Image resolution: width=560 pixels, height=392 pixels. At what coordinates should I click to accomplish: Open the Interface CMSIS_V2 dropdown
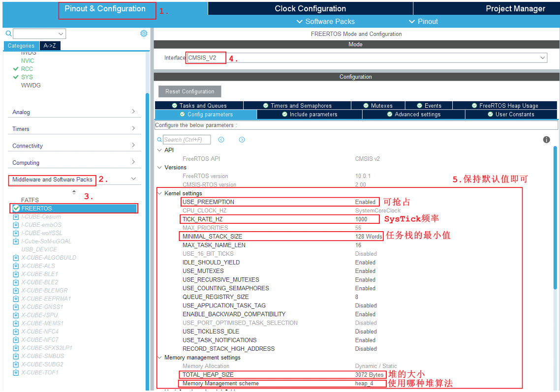coord(542,58)
